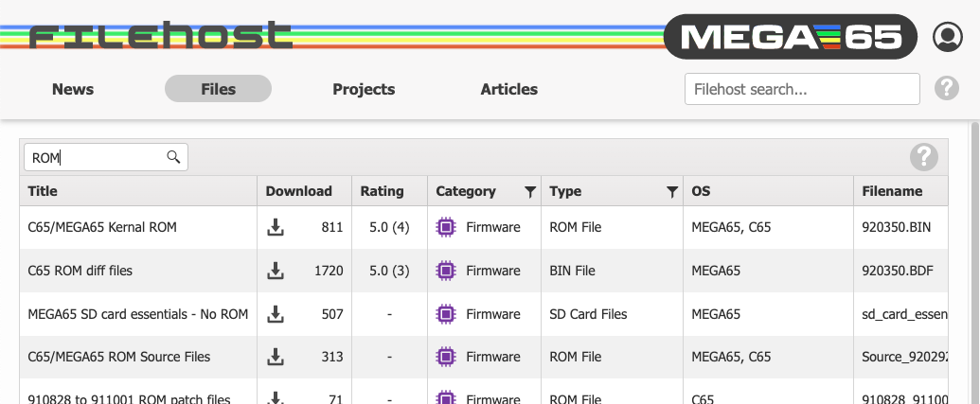
Task: Open C65/MEGA65 ROM Source Files title
Action: 118,357
